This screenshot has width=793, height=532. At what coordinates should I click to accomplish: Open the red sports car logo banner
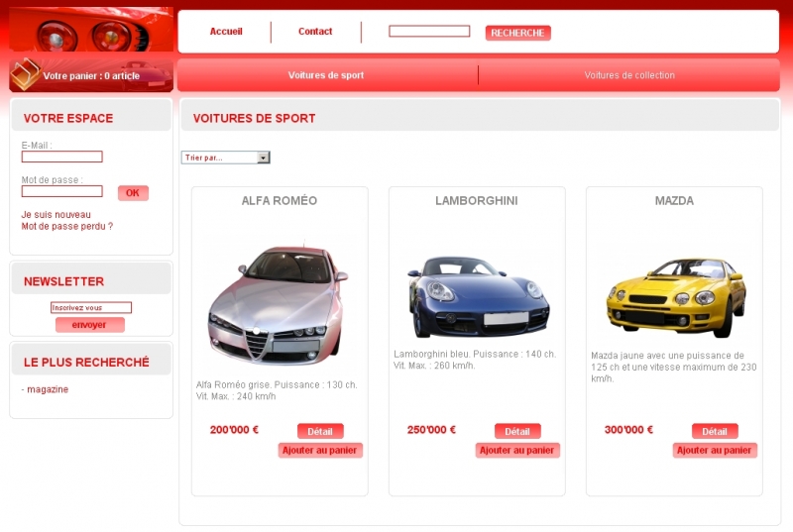(x=91, y=30)
